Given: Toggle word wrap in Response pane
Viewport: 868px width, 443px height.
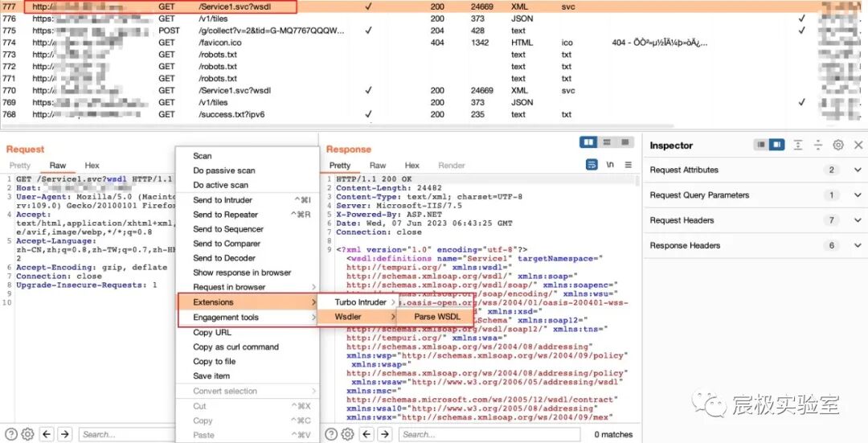Looking at the screenshot, I should click(592, 165).
